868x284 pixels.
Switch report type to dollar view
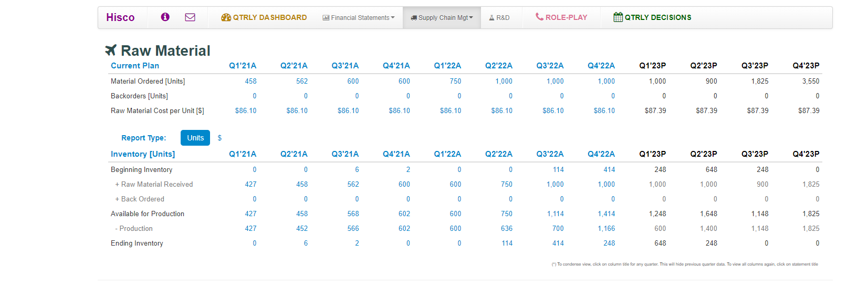coord(219,138)
